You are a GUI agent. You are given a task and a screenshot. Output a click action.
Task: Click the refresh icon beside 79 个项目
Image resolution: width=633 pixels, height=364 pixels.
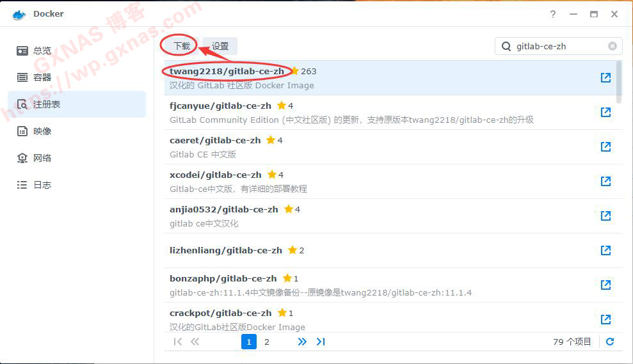(610, 342)
